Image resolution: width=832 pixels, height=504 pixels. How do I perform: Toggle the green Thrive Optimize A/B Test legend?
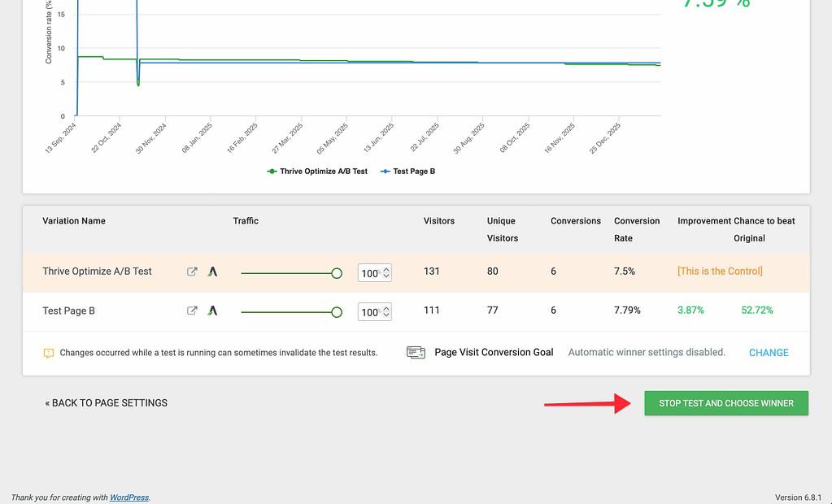point(317,172)
